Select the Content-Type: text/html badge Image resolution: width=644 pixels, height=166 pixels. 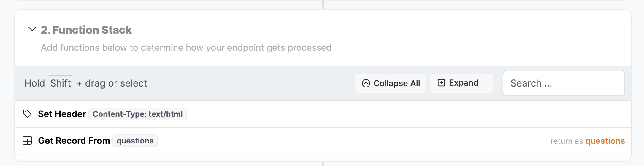point(137,114)
